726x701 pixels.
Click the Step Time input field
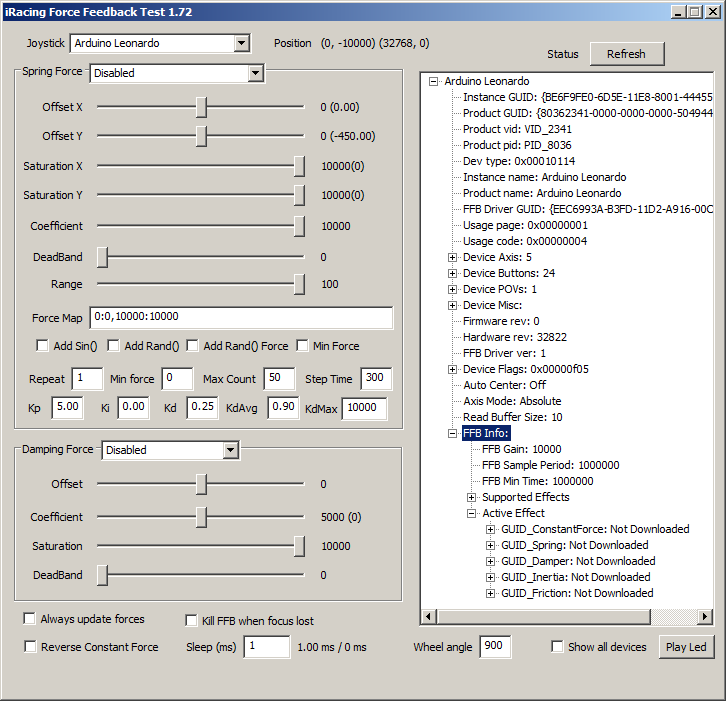click(376, 379)
